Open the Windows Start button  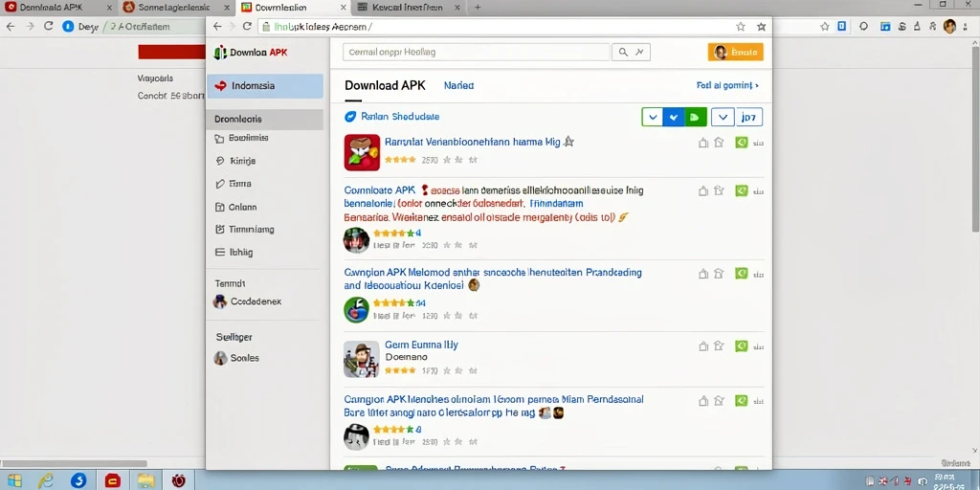tap(14, 480)
